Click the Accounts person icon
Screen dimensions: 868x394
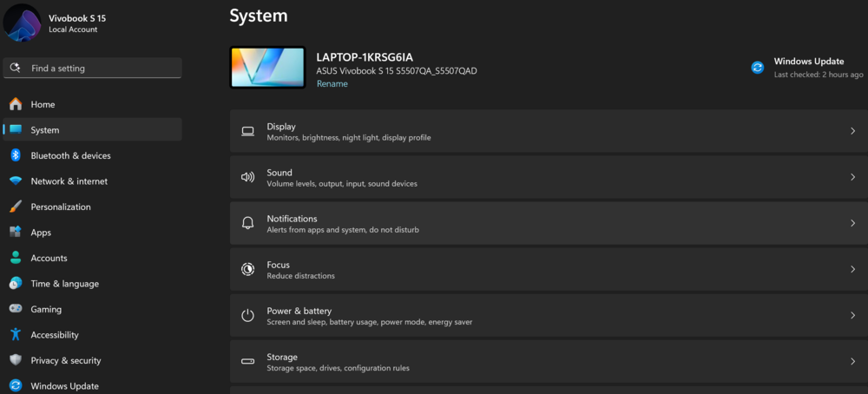(x=16, y=258)
